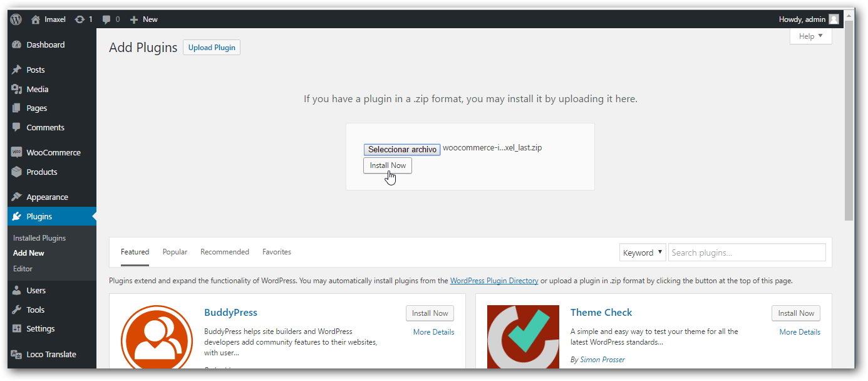The width and height of the screenshot is (868, 381).
Task: Click the admin avatar icon
Action: [834, 19]
